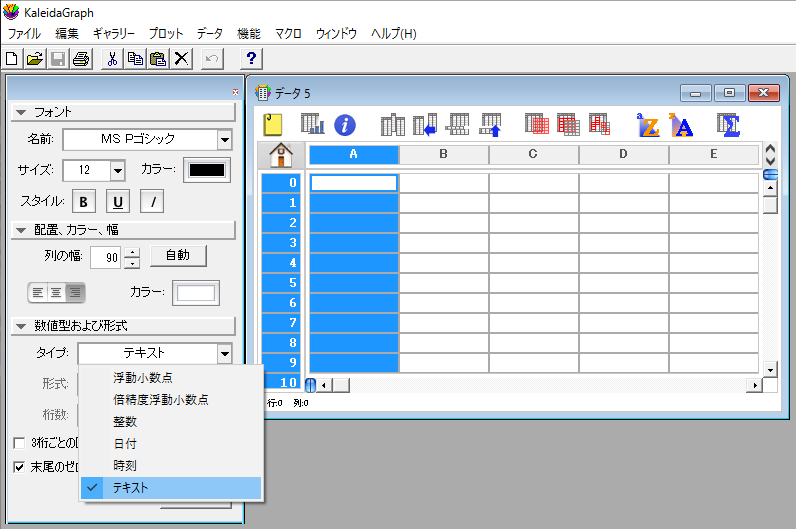Click the black font color swatch
796x529 pixels.
click(207, 170)
